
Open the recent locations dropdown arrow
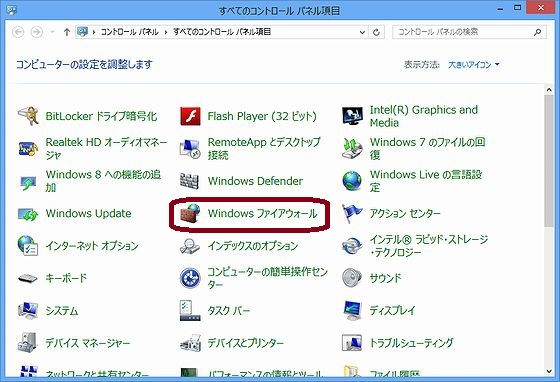pyautogui.click(x=52, y=32)
